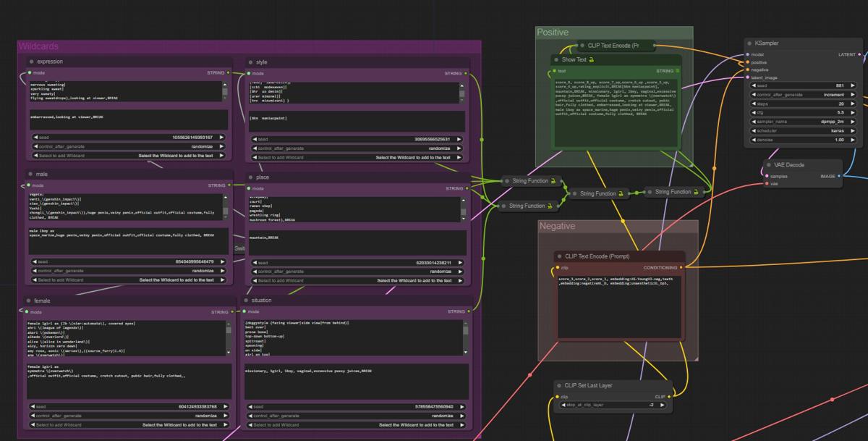Image resolution: width=868 pixels, height=441 pixels.
Task: Toggle collapse on the style wildcard node
Action: 250,63
